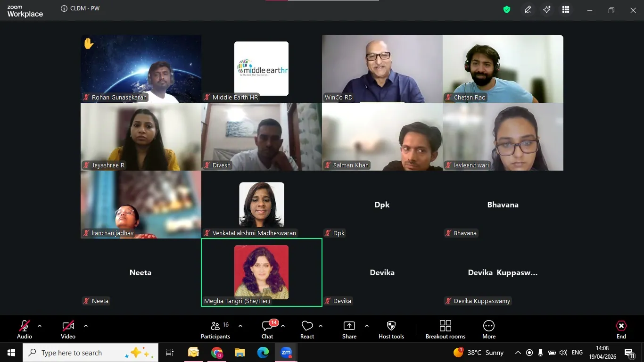Open the AI Companion sparkle icon
The height and width of the screenshot is (362, 644).
(x=547, y=9)
